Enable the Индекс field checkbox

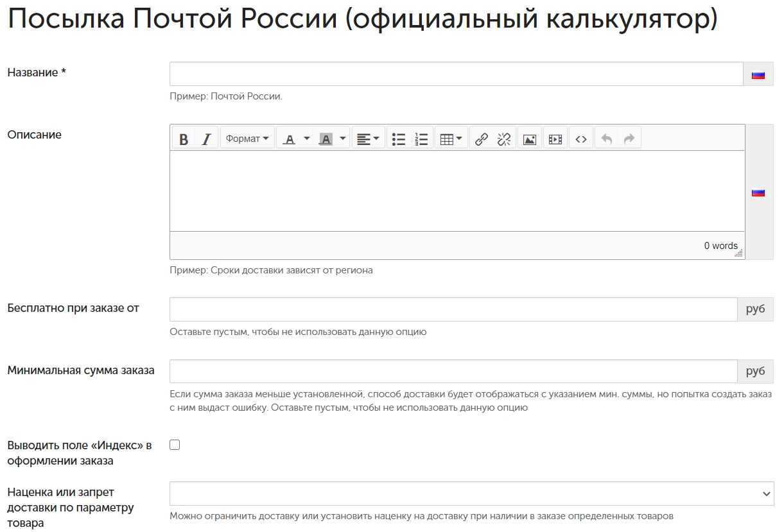coord(175,445)
